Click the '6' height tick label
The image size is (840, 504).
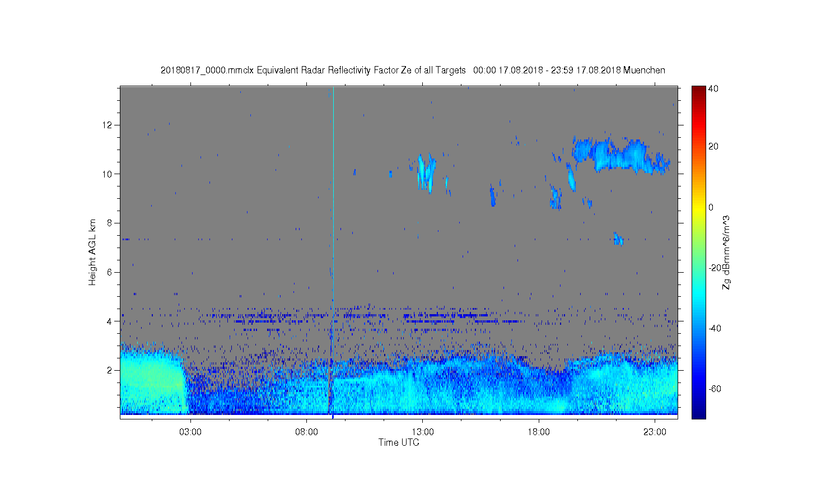tap(110, 272)
